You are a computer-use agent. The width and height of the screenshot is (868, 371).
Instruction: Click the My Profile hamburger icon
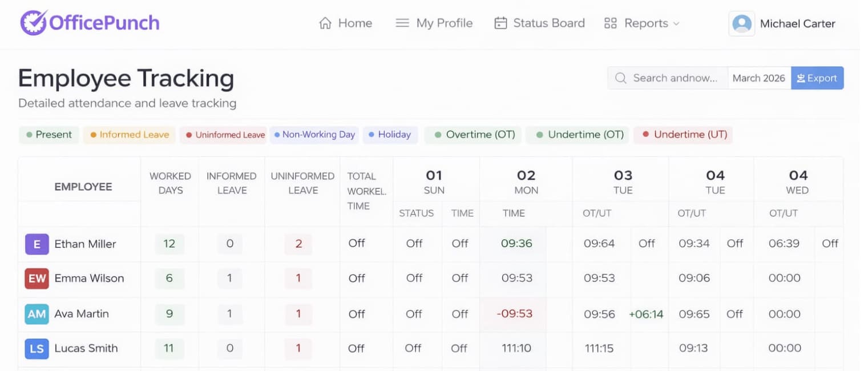(x=402, y=23)
